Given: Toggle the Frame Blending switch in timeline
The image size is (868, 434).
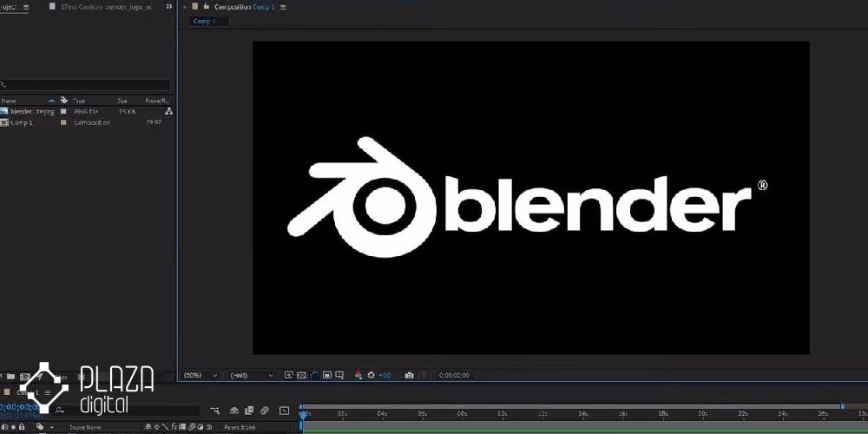Looking at the screenshot, I should [x=248, y=411].
